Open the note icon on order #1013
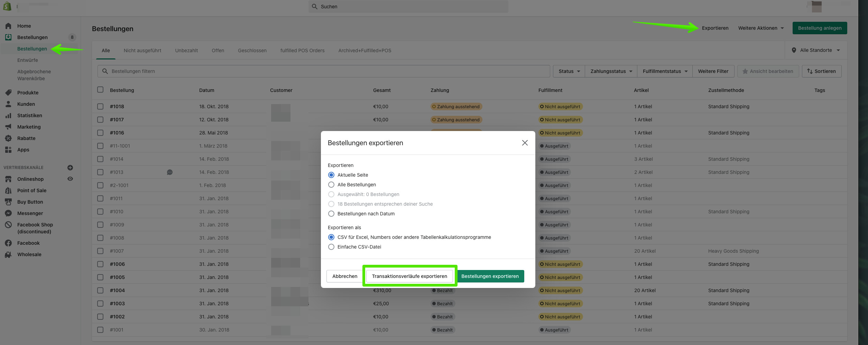Image resolution: width=868 pixels, height=345 pixels. 170,172
